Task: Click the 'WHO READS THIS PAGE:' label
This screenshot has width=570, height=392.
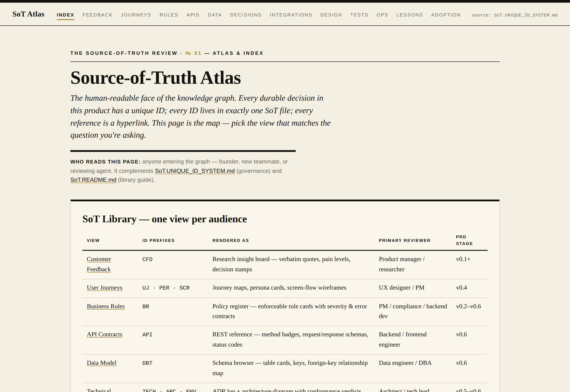Action: pyautogui.click(x=105, y=162)
